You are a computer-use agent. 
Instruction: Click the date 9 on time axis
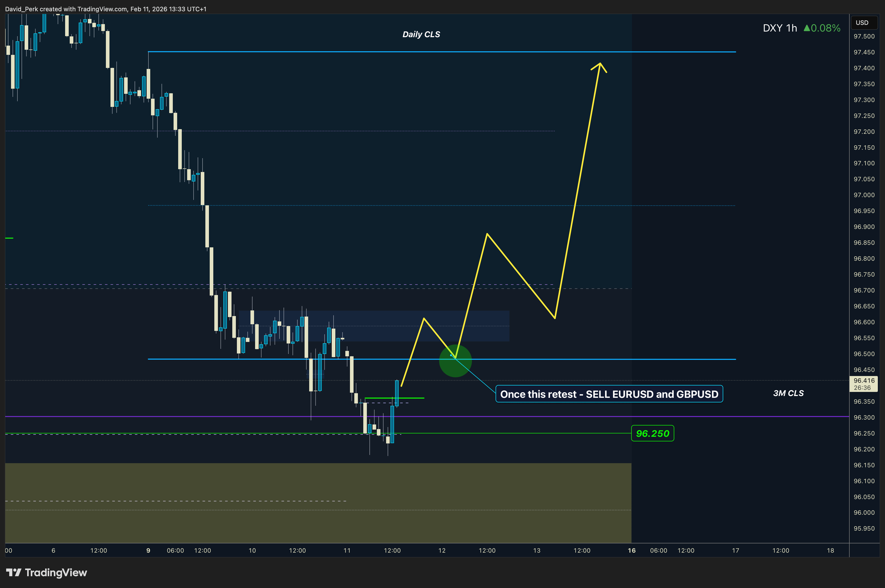[148, 551]
